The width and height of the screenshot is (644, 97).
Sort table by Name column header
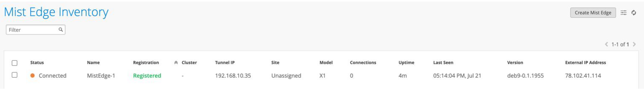[x=93, y=62]
